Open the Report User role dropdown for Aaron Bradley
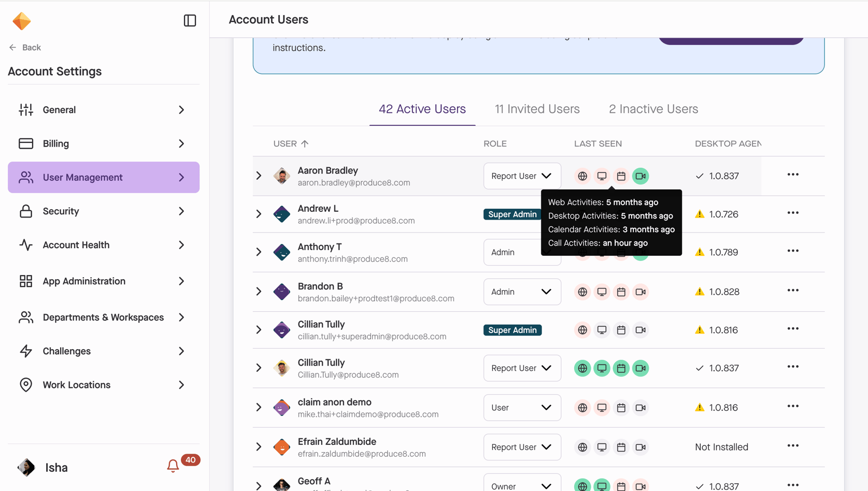This screenshot has width=868, height=491. click(x=522, y=176)
